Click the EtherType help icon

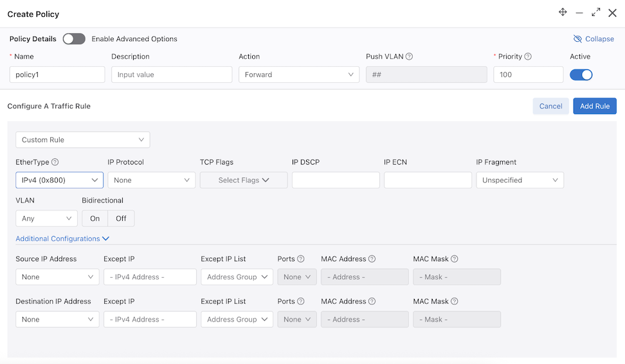coord(55,162)
